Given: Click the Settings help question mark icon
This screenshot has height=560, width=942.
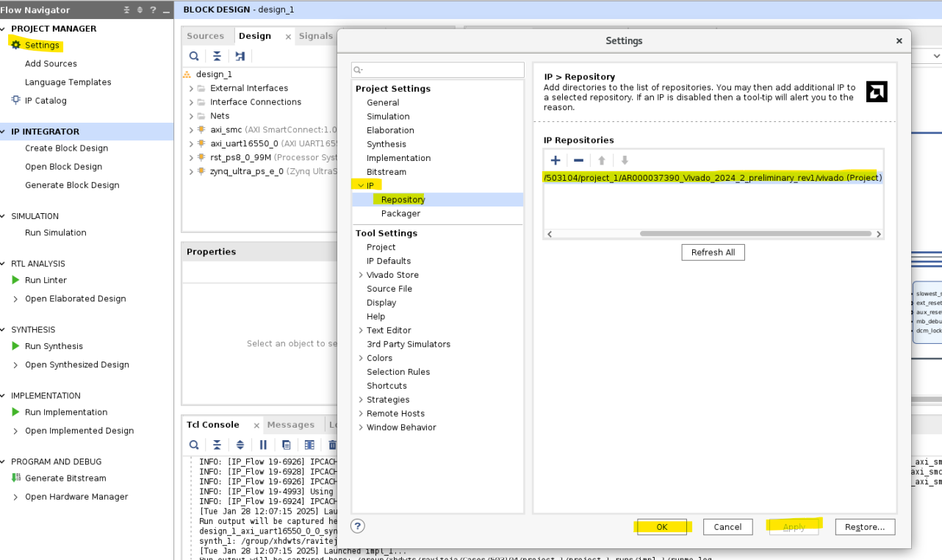Looking at the screenshot, I should click(358, 525).
